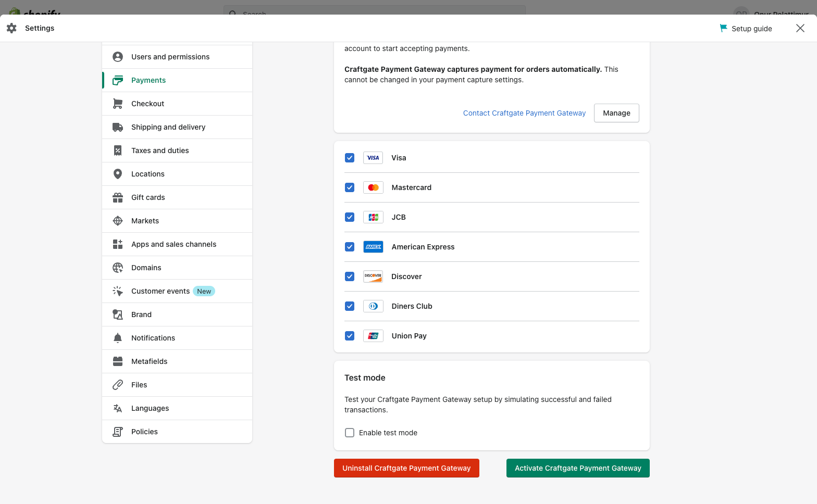Image resolution: width=817 pixels, height=504 pixels.
Task: Click the Locations pin icon
Action: point(118,174)
